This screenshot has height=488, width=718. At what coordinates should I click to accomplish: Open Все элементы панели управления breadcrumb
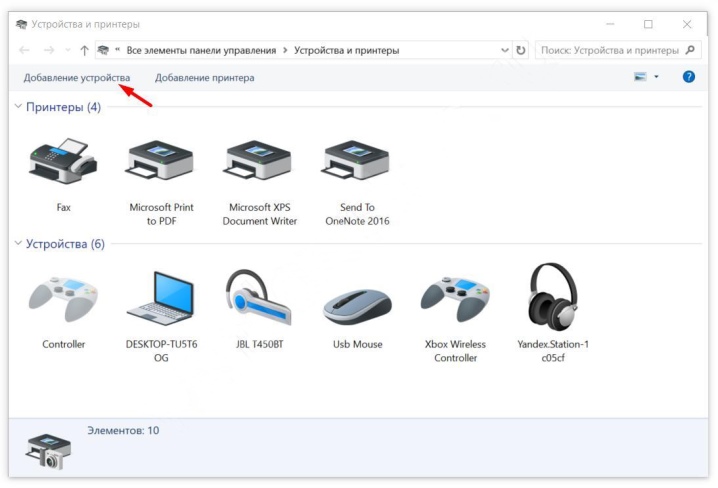point(201,50)
